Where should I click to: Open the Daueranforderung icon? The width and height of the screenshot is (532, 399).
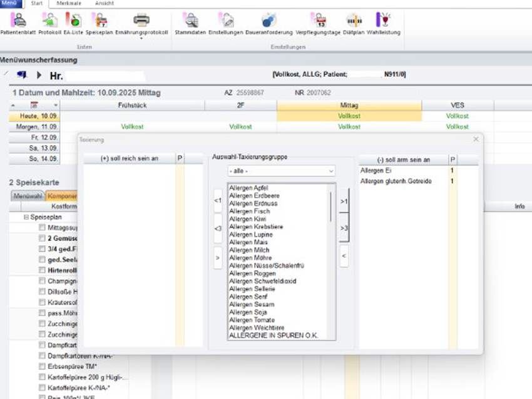267,20
